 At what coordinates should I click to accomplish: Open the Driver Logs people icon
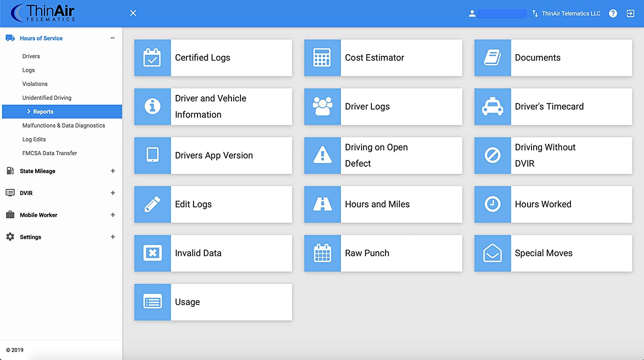(322, 106)
